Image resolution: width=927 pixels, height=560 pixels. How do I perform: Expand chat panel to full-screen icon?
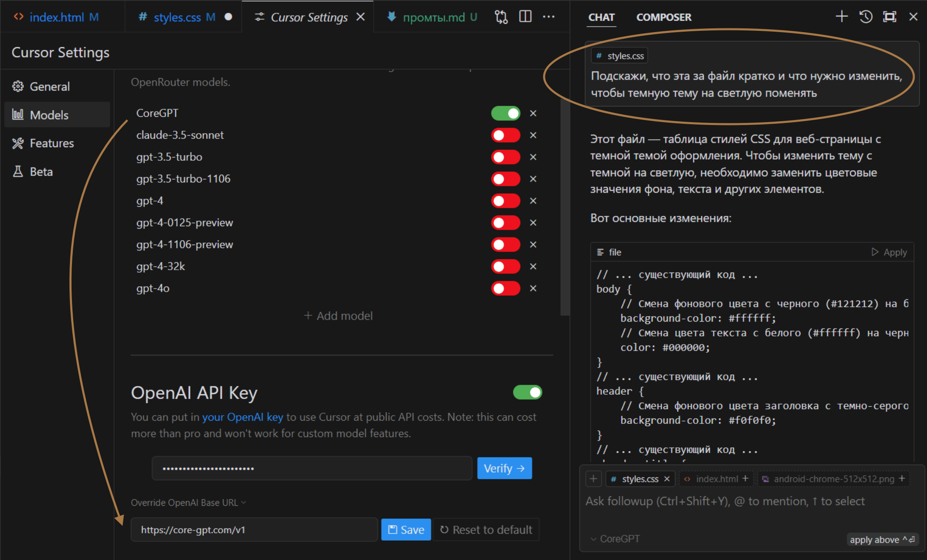pos(890,17)
